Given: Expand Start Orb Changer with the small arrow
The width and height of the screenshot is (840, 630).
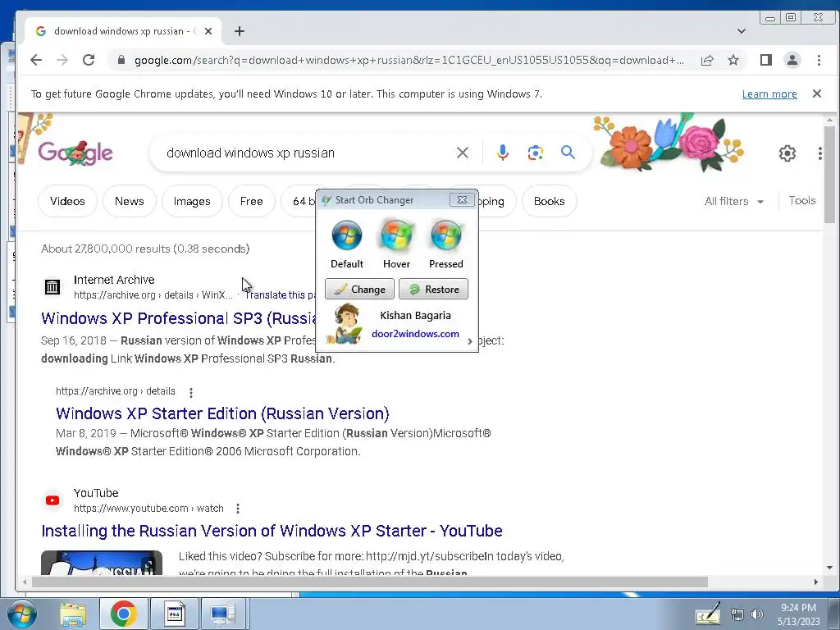Looking at the screenshot, I should tap(470, 342).
